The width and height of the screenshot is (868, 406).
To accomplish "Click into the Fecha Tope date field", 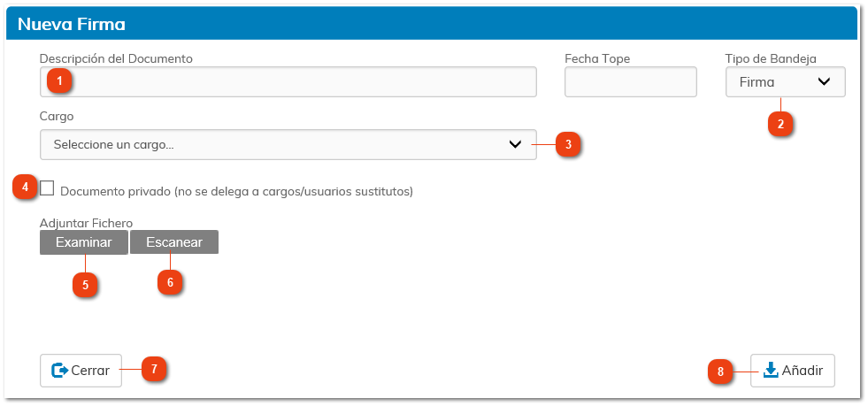I will [x=630, y=82].
